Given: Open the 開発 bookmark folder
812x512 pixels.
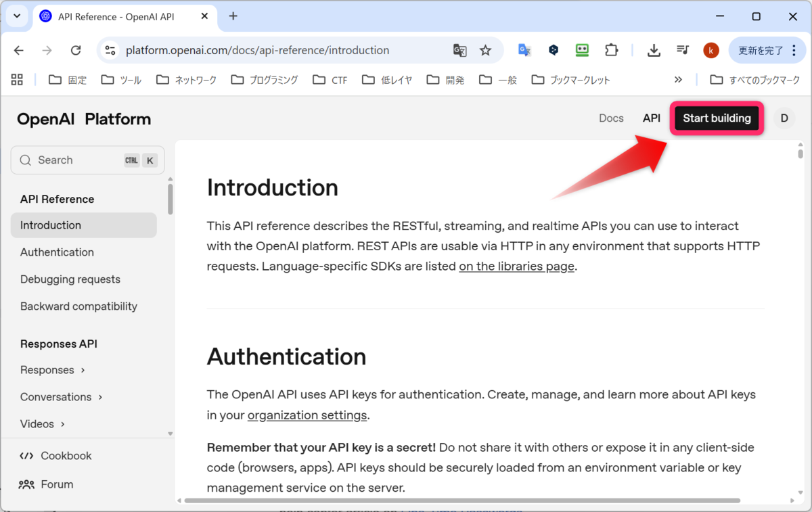Looking at the screenshot, I should 445,80.
